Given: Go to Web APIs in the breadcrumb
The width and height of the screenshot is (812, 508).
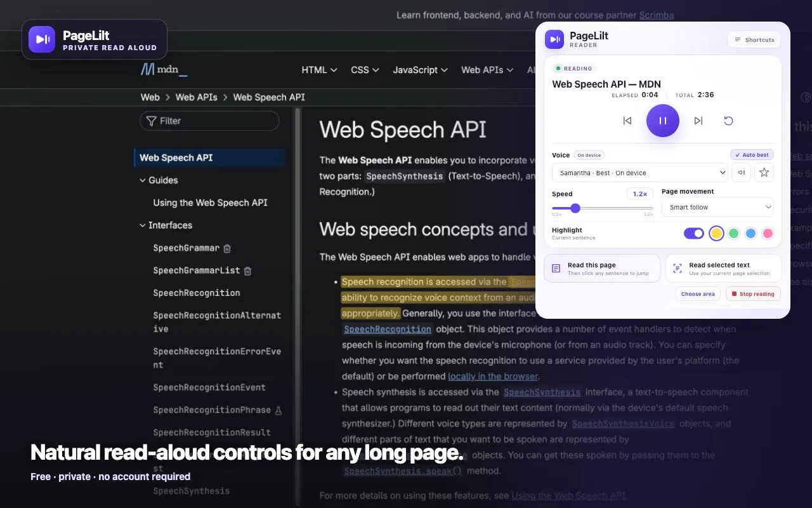Looking at the screenshot, I should (197, 97).
